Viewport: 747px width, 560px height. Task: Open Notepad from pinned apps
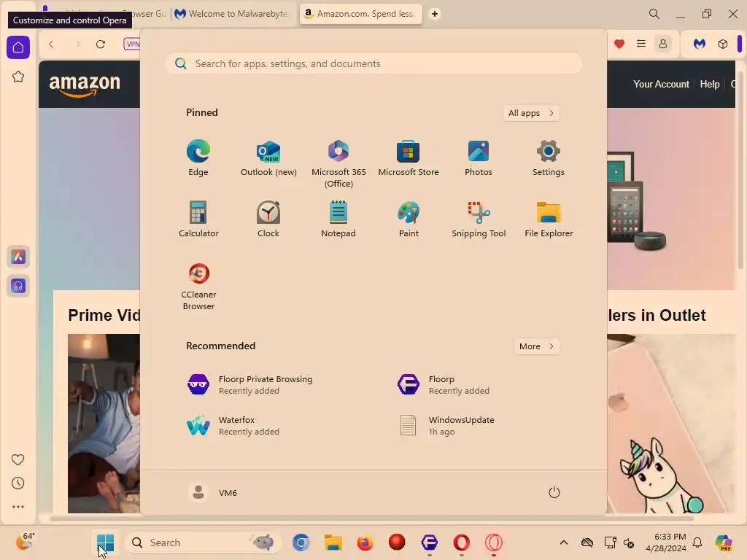pos(338,219)
